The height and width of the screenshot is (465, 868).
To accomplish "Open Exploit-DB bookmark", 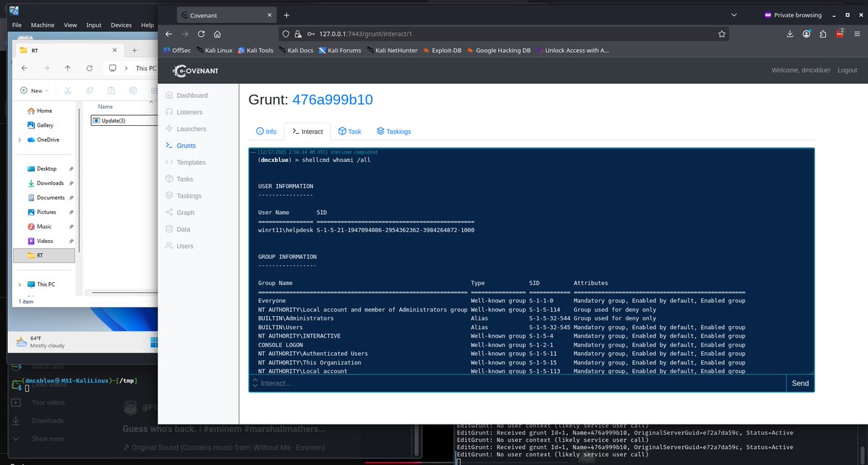I will [441, 50].
